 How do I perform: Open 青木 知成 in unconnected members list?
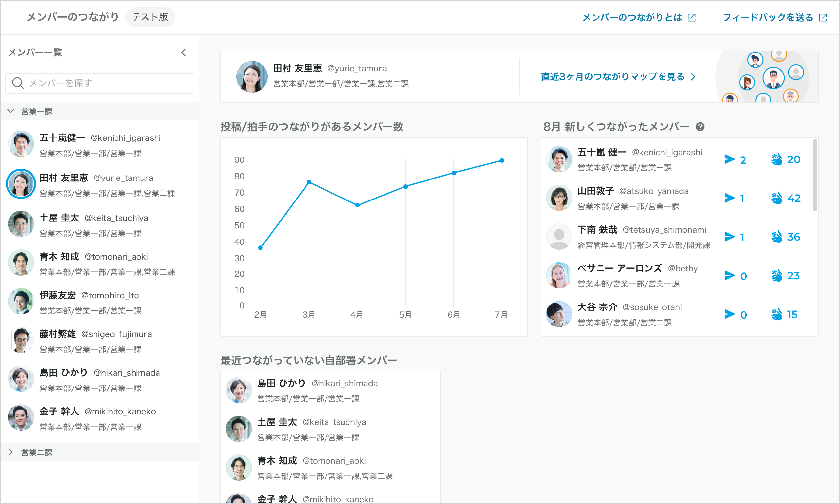(x=331, y=468)
